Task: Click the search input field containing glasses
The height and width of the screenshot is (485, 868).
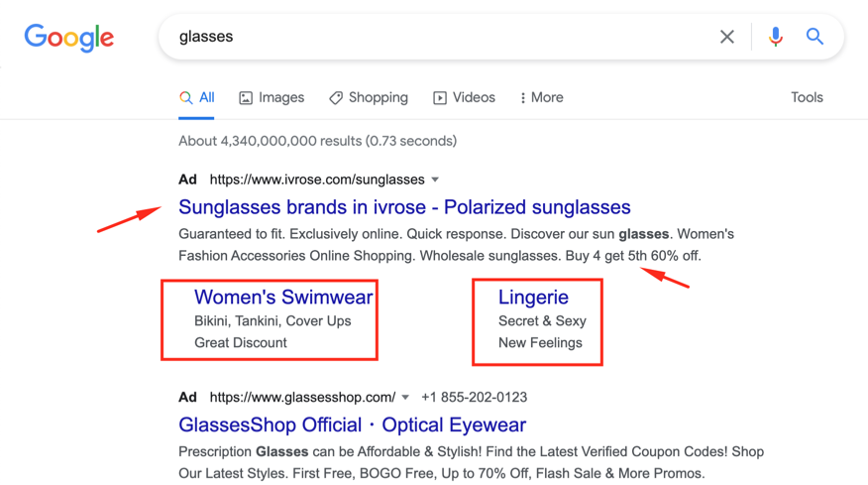Action: click(436, 37)
